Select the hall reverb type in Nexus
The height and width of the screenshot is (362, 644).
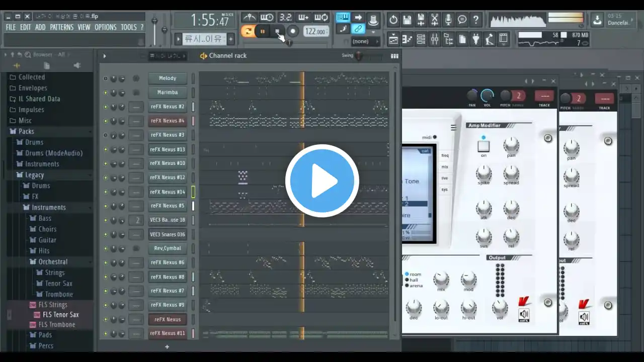pyautogui.click(x=414, y=280)
